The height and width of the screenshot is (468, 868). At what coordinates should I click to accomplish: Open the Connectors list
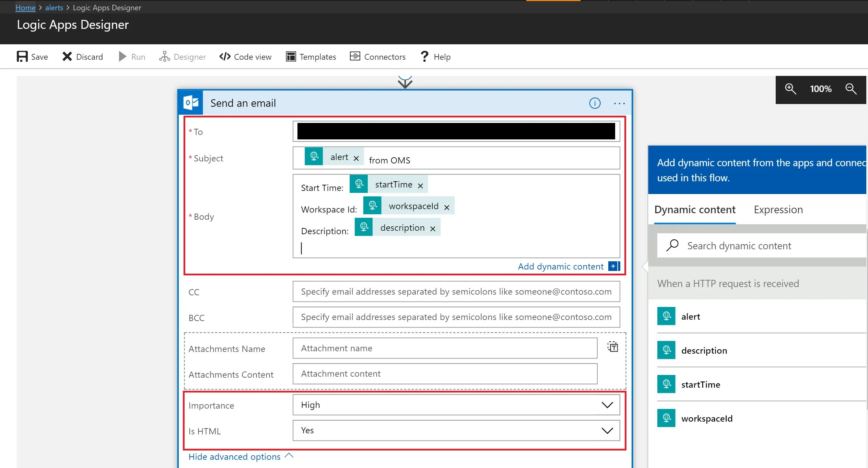coord(377,57)
